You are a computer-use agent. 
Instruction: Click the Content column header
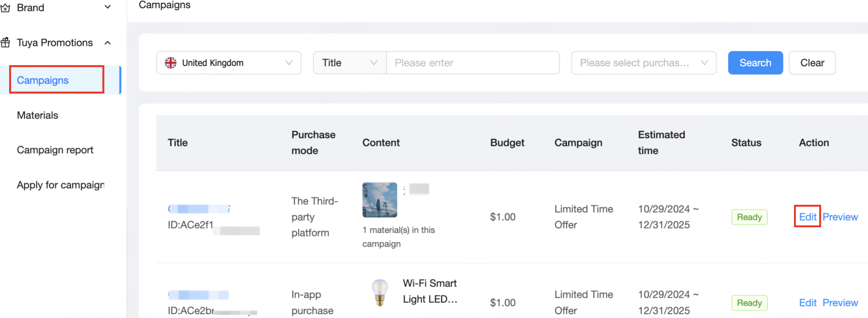point(381,143)
